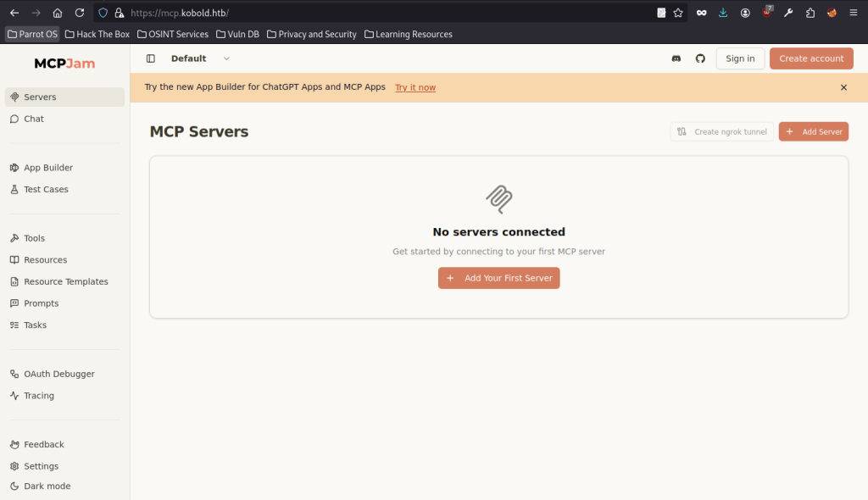Open the GitHub icon link

(700, 58)
